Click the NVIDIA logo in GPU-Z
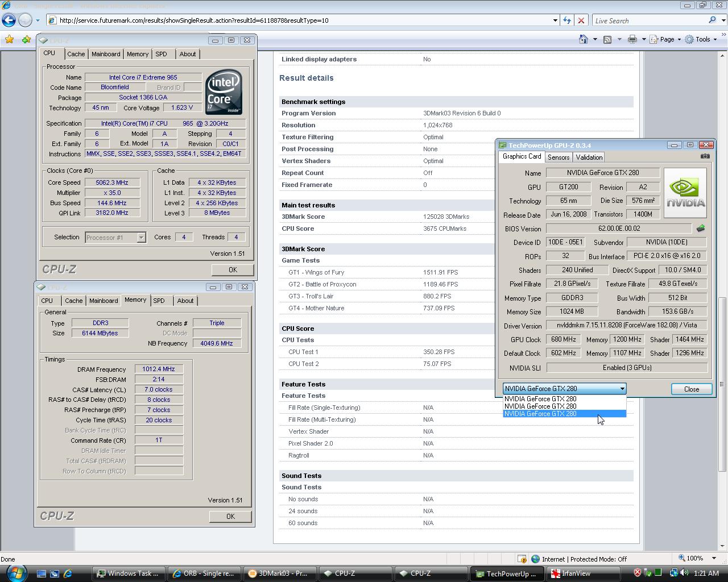The image size is (728, 582). click(x=685, y=193)
